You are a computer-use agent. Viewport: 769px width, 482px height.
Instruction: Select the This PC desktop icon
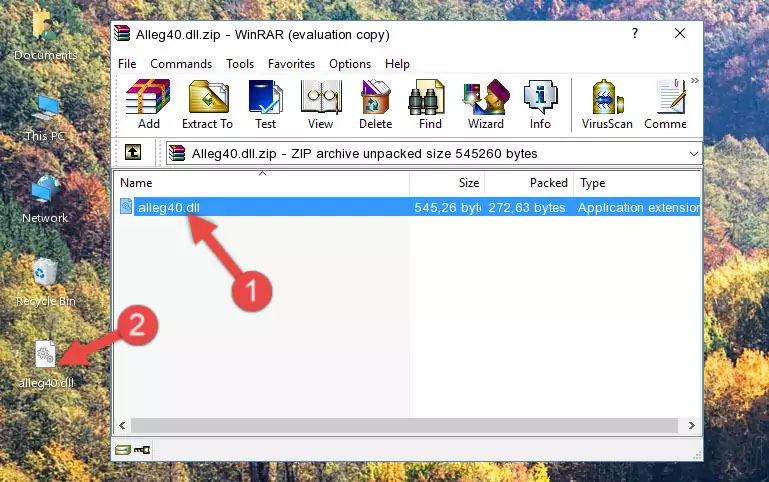45,119
